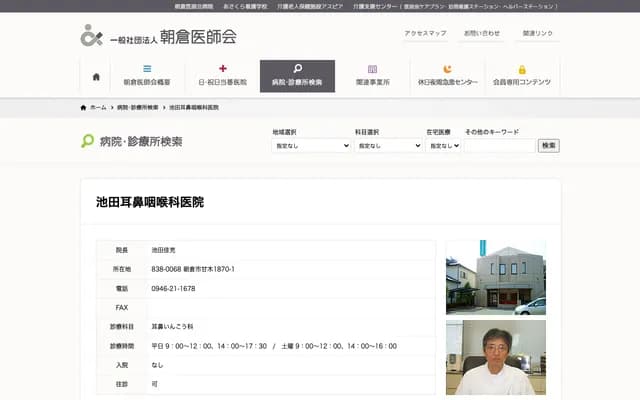Screen dimensions: 640x400
Task: Click the 朝倉医師会 logo
Action: (x=159, y=36)
